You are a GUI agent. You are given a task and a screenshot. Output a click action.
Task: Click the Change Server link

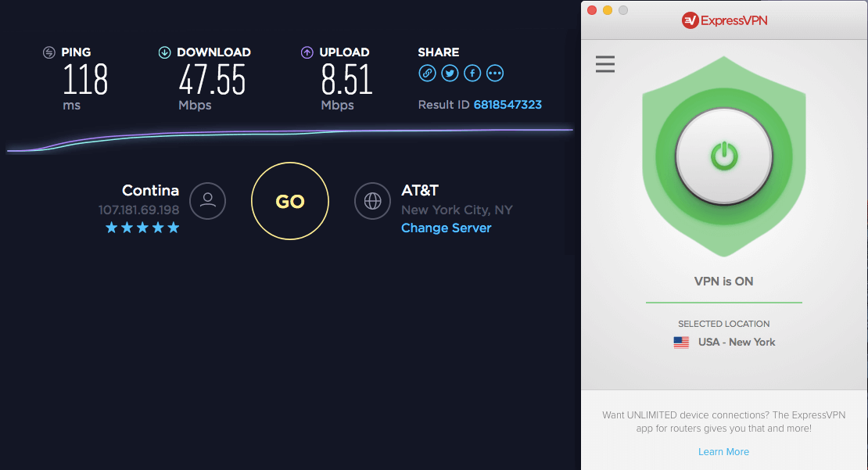447,228
